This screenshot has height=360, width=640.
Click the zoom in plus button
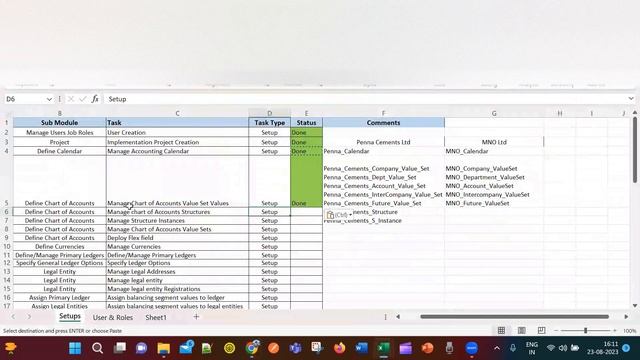tap(615, 331)
